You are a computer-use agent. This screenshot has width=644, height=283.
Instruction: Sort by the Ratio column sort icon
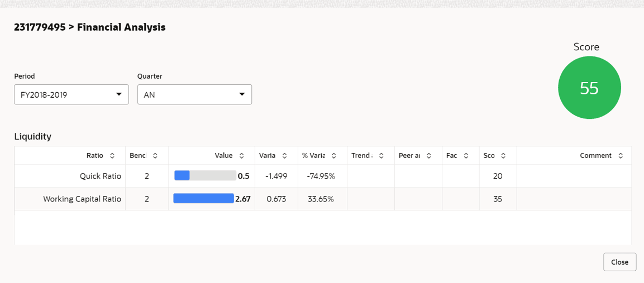click(x=112, y=156)
